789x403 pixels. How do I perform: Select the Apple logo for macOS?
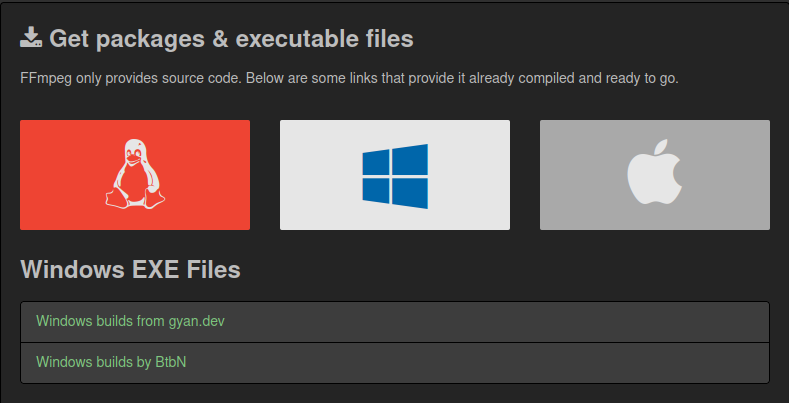(x=655, y=172)
